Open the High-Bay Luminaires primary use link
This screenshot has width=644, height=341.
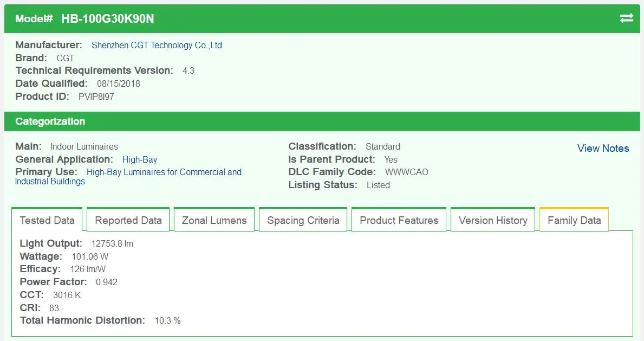pyautogui.click(x=164, y=172)
